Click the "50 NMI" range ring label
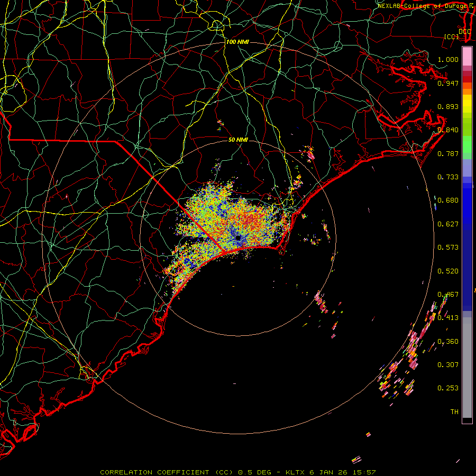 tap(239, 140)
